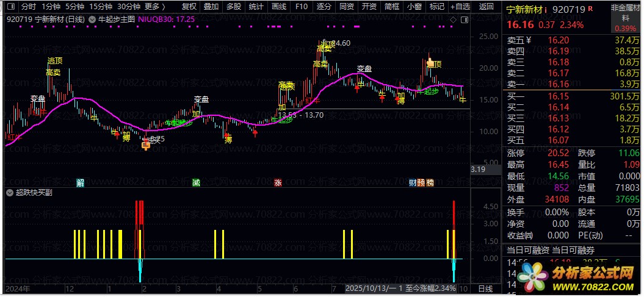644x297 pixels.
Task: Click the 返回 button
Action: pos(487,7)
